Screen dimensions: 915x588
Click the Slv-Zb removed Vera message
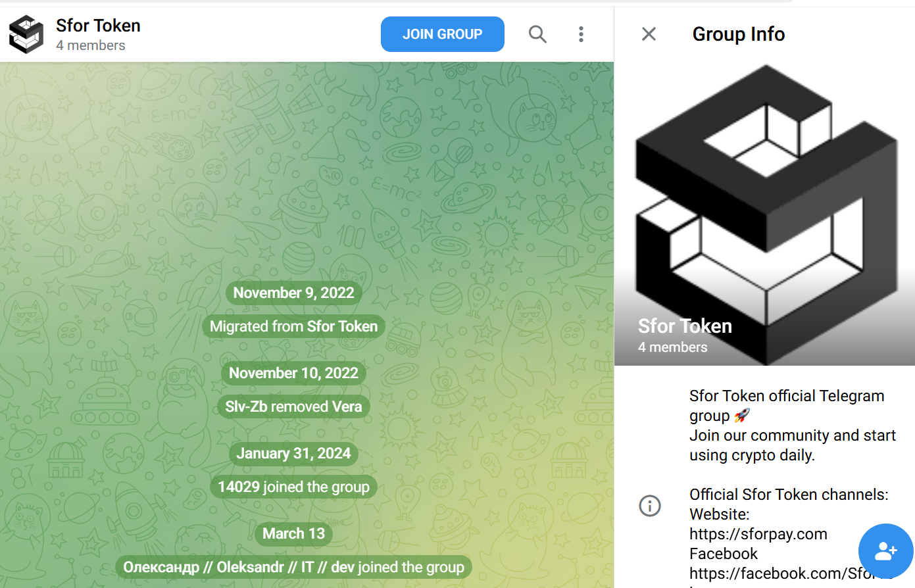[293, 407]
